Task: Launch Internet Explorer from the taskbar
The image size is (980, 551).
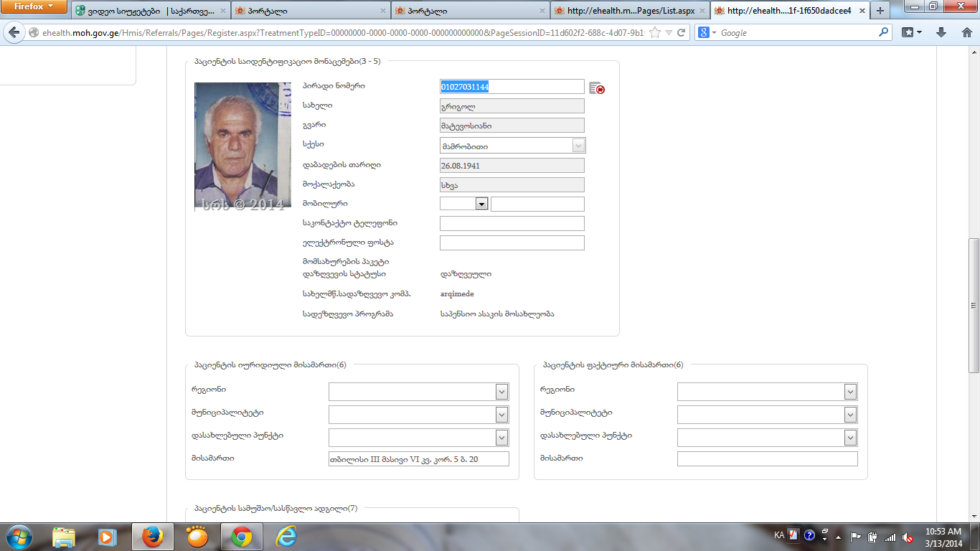Action: (285, 536)
